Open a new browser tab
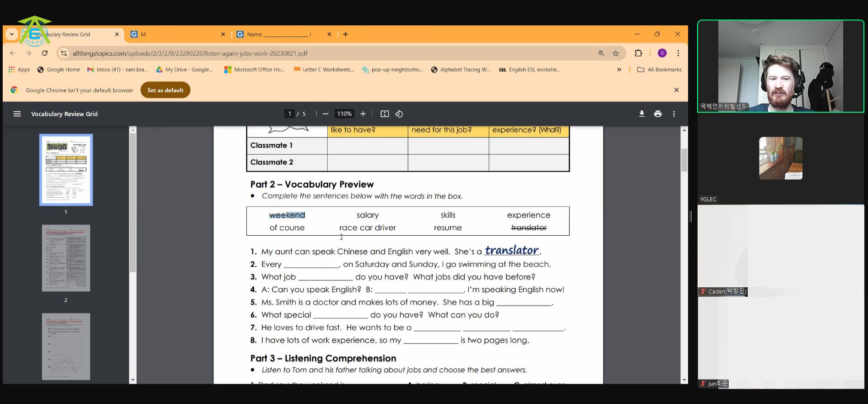868x404 pixels. coord(345,34)
